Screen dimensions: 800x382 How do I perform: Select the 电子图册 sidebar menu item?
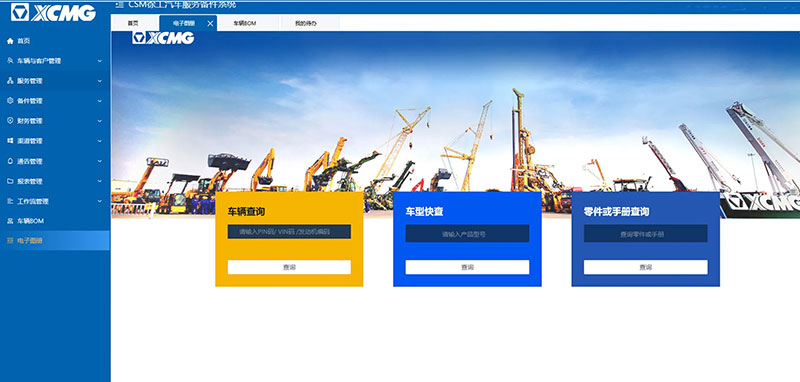(55, 240)
